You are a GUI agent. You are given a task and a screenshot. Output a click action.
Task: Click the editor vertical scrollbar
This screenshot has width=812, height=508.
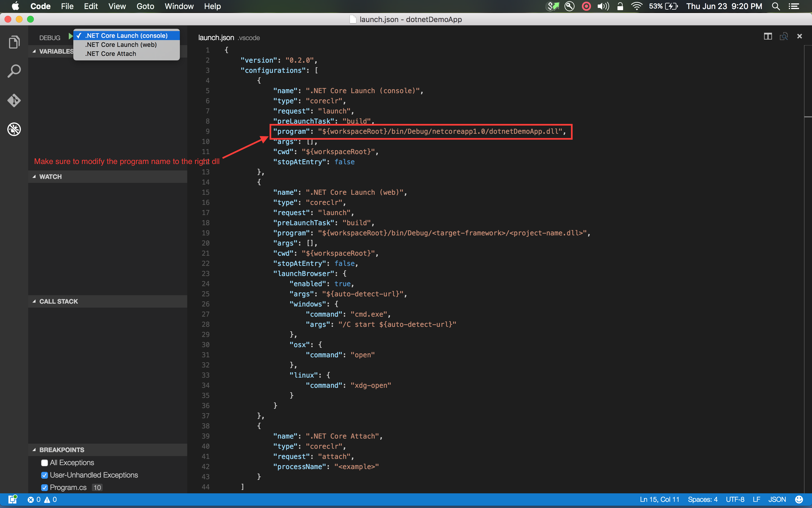pos(808,269)
